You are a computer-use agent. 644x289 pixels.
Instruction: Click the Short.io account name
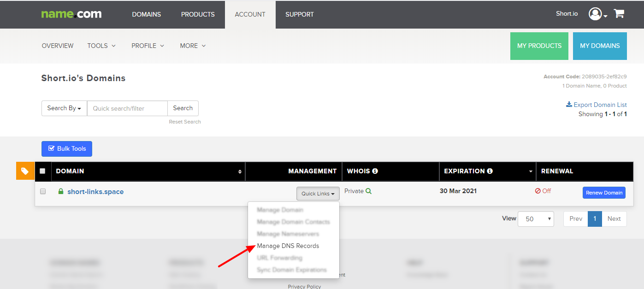tap(567, 14)
